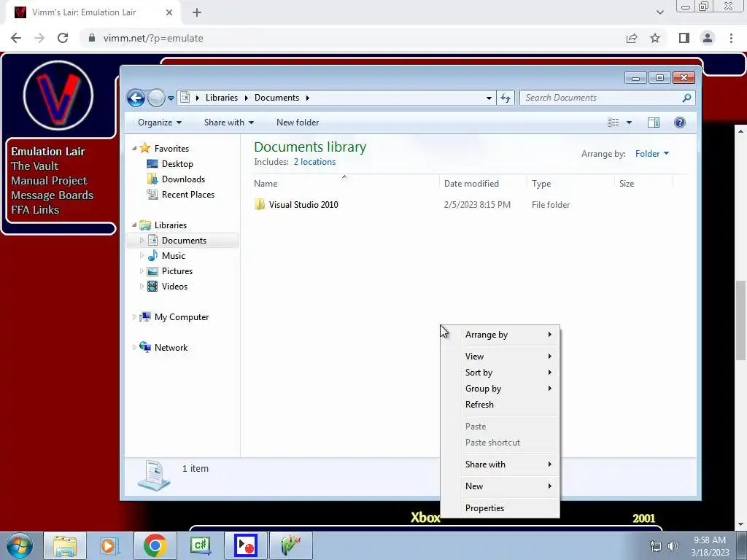Viewport: 747px width, 560px height.
Task: Open Arrange by context submenu
Action: (x=500, y=335)
